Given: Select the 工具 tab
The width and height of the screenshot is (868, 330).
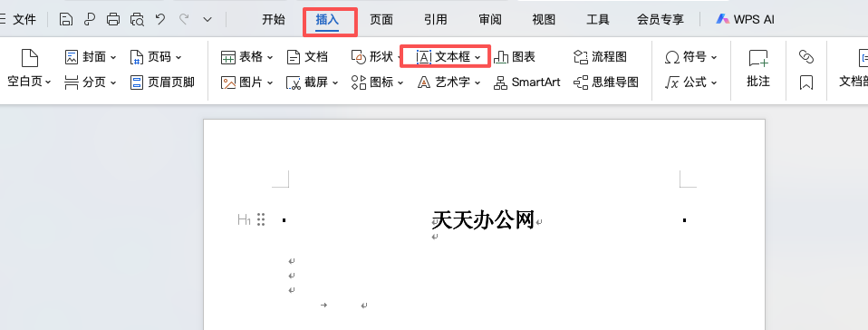Looking at the screenshot, I should pos(598,20).
